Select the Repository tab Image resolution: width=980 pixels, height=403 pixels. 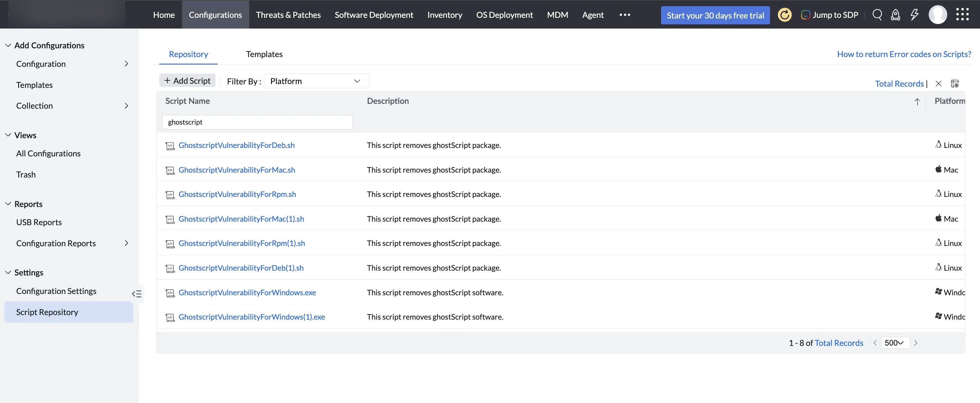(x=188, y=54)
